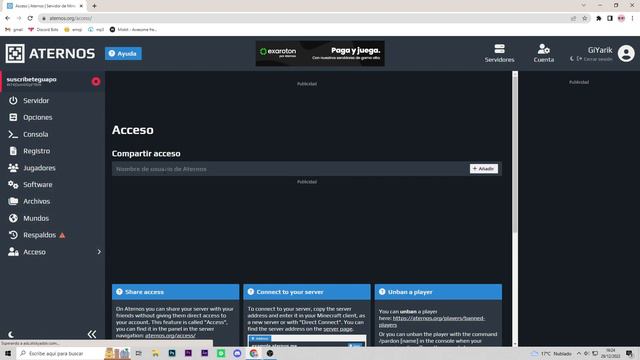Viewport: 640px width, 360px height.
Task: Click the page vertical scrollbar
Action: point(515,155)
